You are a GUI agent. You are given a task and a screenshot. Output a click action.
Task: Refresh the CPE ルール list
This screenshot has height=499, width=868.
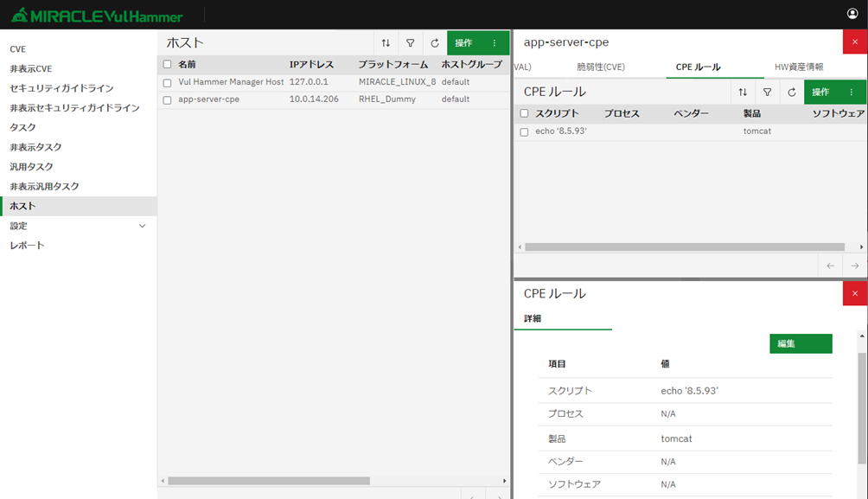tap(792, 93)
